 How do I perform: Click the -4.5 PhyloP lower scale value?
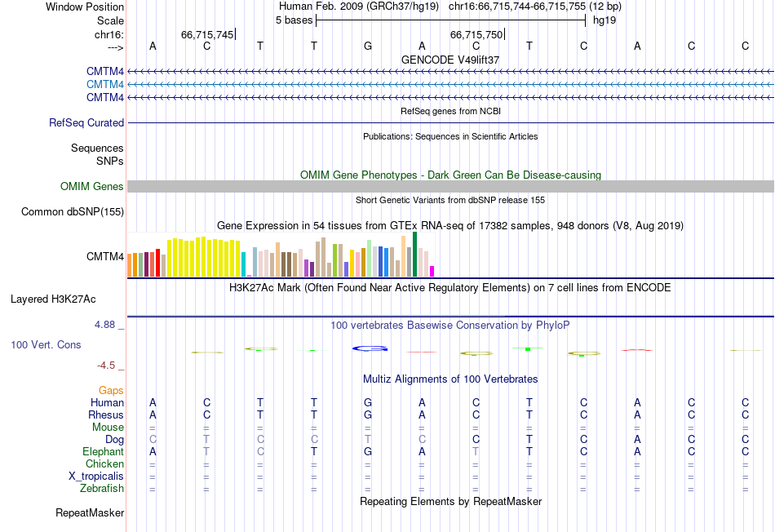106,366
